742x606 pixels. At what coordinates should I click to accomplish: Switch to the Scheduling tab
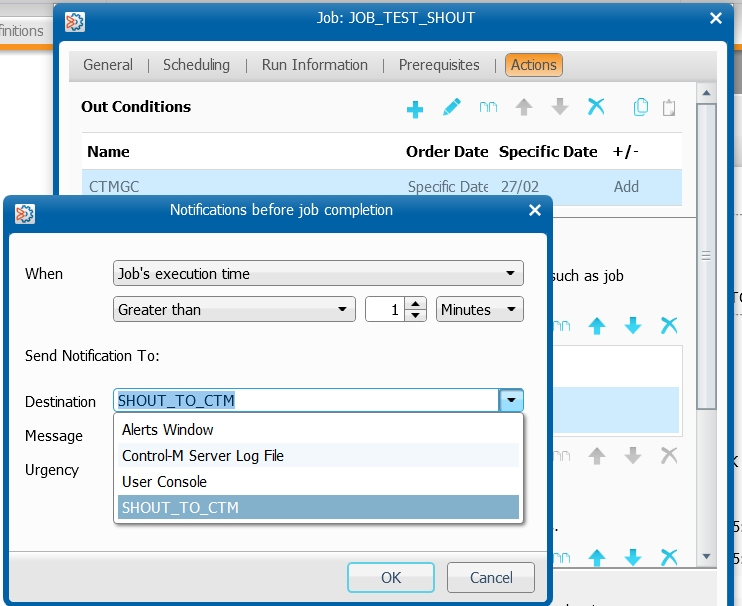pyautogui.click(x=196, y=65)
